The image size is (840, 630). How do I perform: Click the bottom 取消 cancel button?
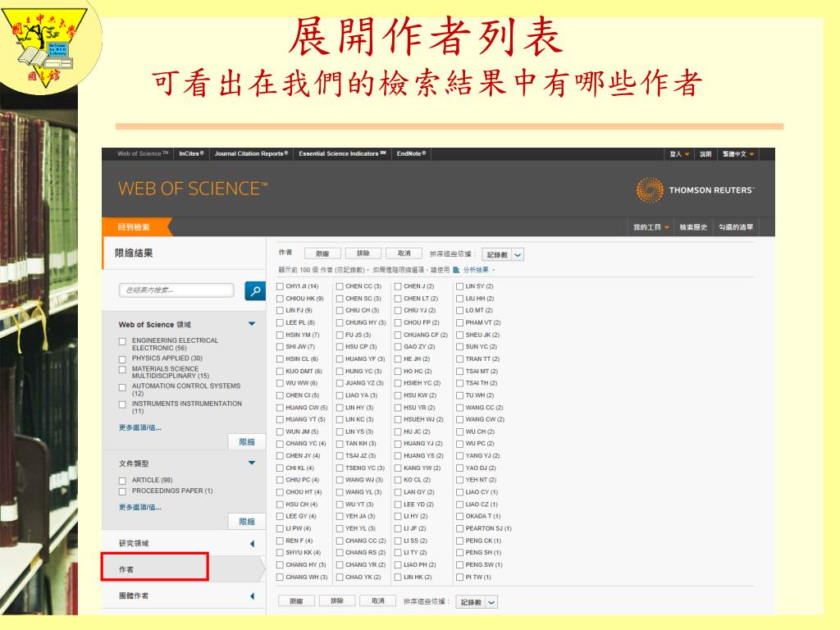point(377,601)
